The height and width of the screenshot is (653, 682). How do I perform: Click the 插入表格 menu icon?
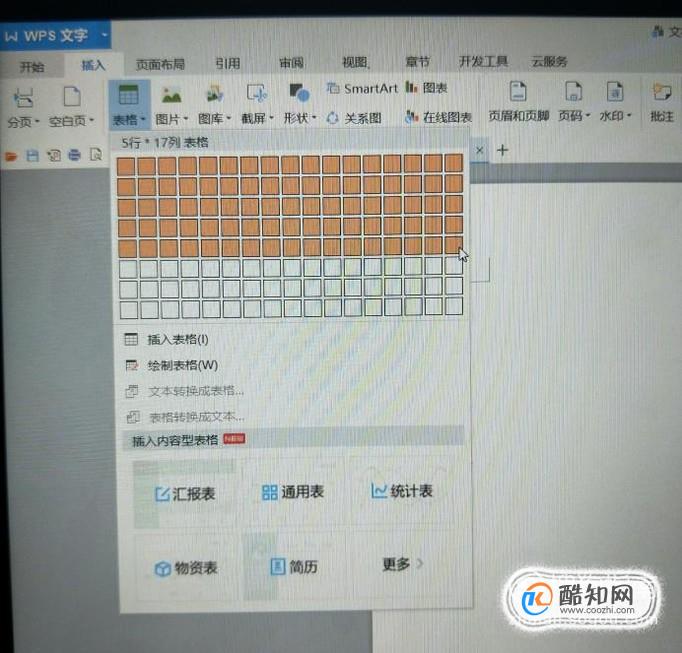(131, 339)
